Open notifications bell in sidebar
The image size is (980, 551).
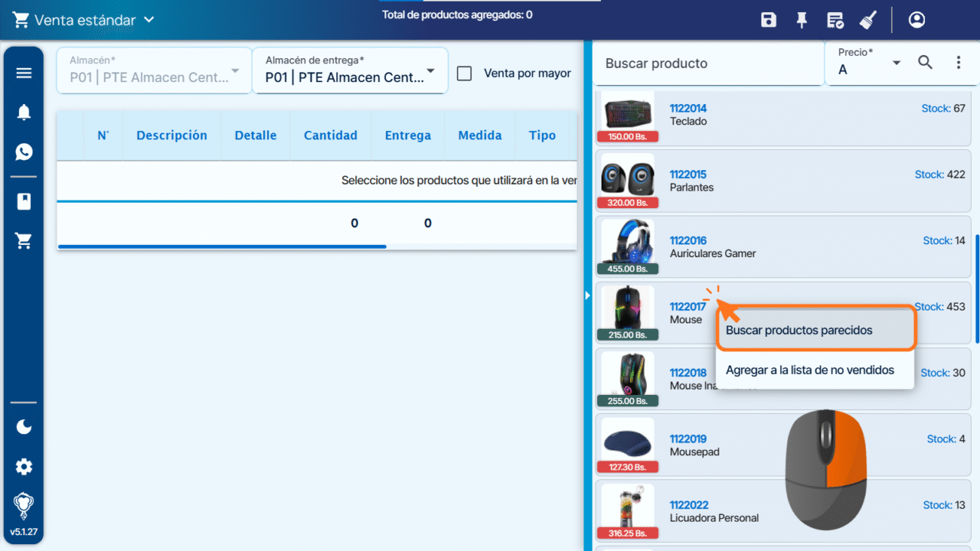click(24, 113)
